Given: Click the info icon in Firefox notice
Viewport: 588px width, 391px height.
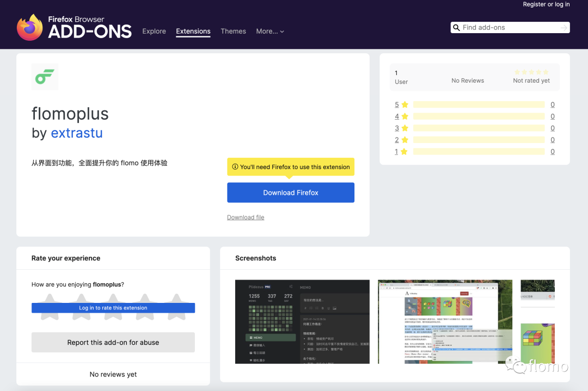Looking at the screenshot, I should pos(235,166).
